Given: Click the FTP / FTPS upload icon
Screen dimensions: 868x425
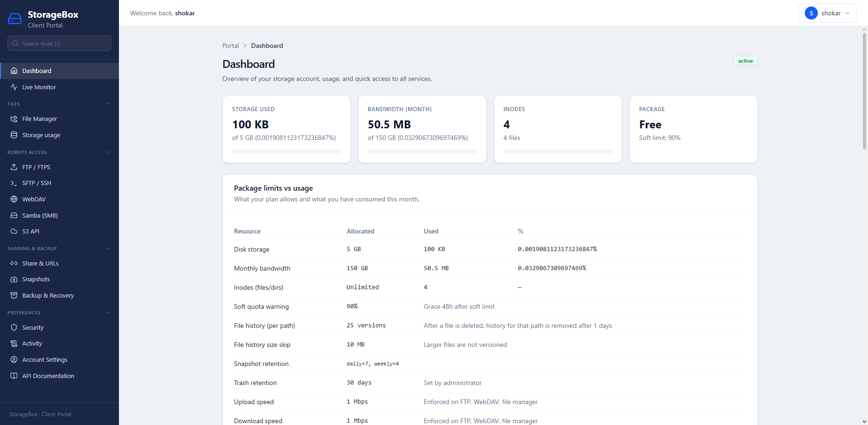Looking at the screenshot, I should pos(14,167).
